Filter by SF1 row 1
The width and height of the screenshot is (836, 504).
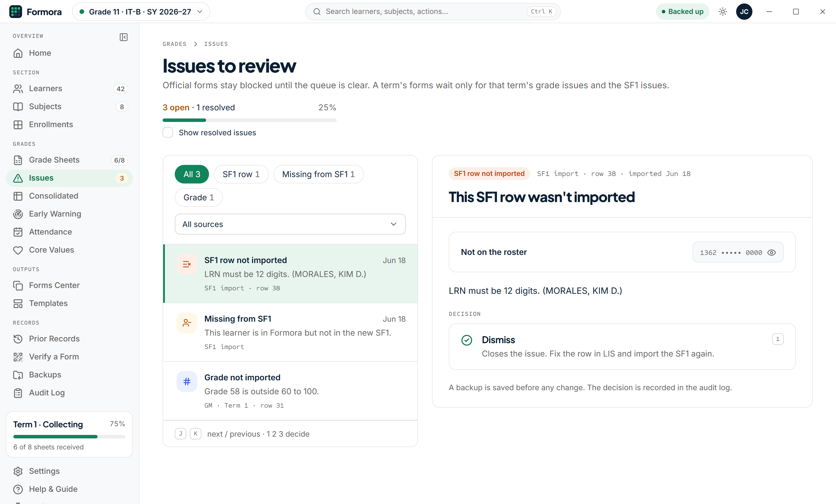pyautogui.click(x=241, y=174)
